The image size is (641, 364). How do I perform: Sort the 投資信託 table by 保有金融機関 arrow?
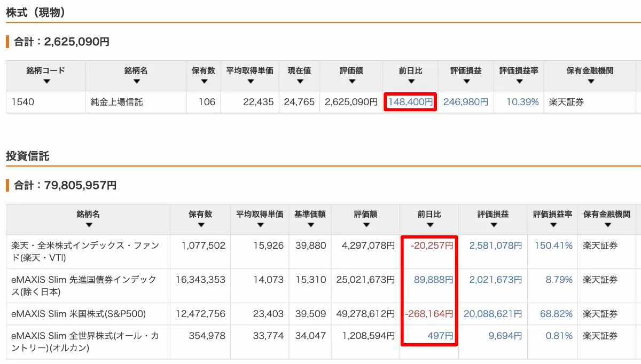coord(606,225)
